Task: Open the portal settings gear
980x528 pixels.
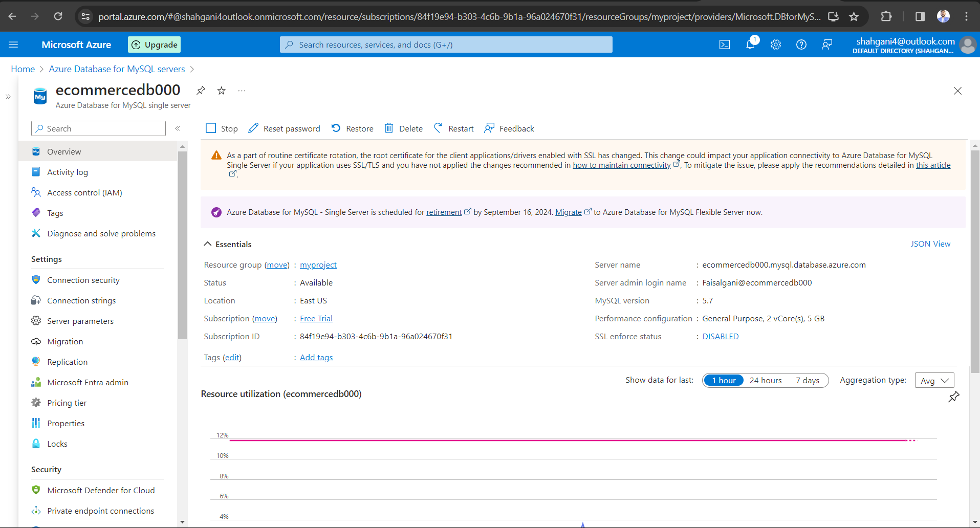Action: (x=776, y=45)
